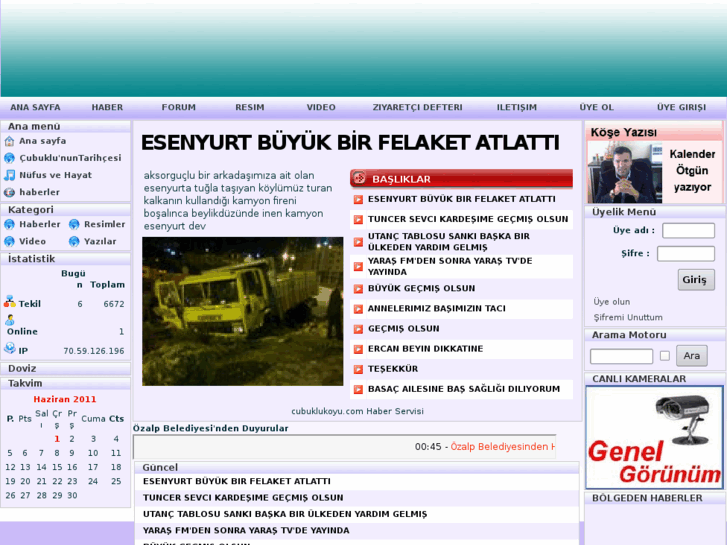Open the Çubuklu'nunTarihçesi sidebar link
The width and height of the screenshot is (727, 545).
coord(70,158)
